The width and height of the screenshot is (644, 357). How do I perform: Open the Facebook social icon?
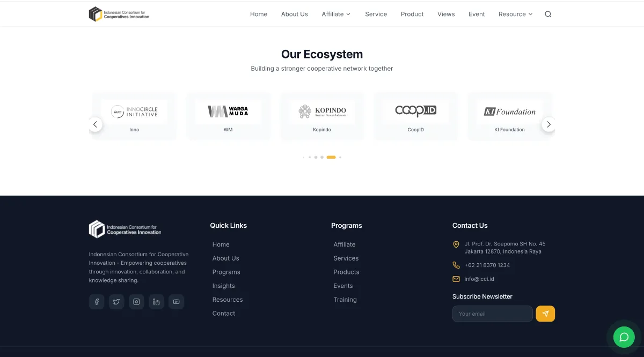click(97, 302)
